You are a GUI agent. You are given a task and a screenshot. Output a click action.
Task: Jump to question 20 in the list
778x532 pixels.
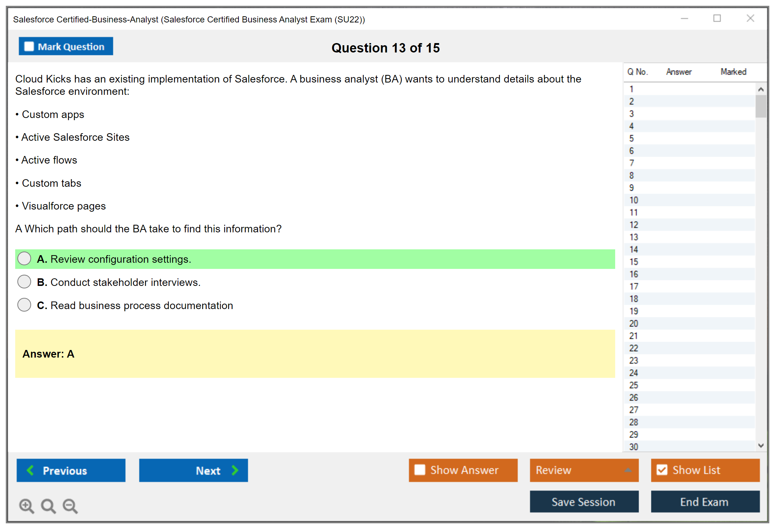click(x=634, y=324)
